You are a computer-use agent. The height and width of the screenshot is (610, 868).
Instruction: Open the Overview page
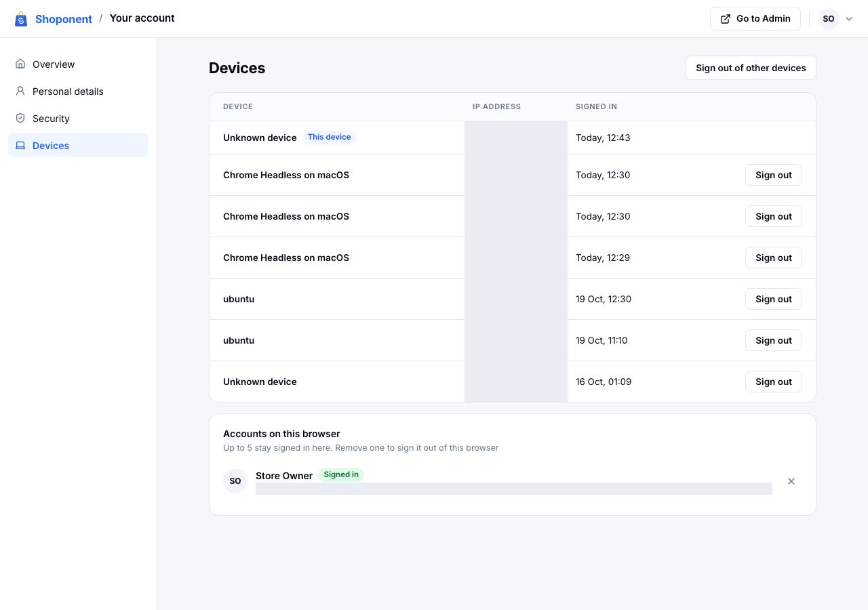(78, 64)
